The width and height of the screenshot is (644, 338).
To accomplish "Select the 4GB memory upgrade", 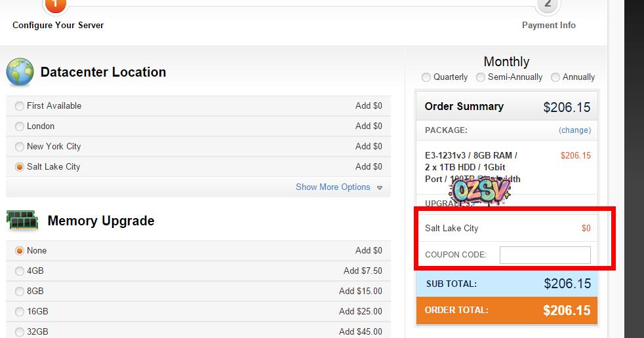I will (x=20, y=271).
